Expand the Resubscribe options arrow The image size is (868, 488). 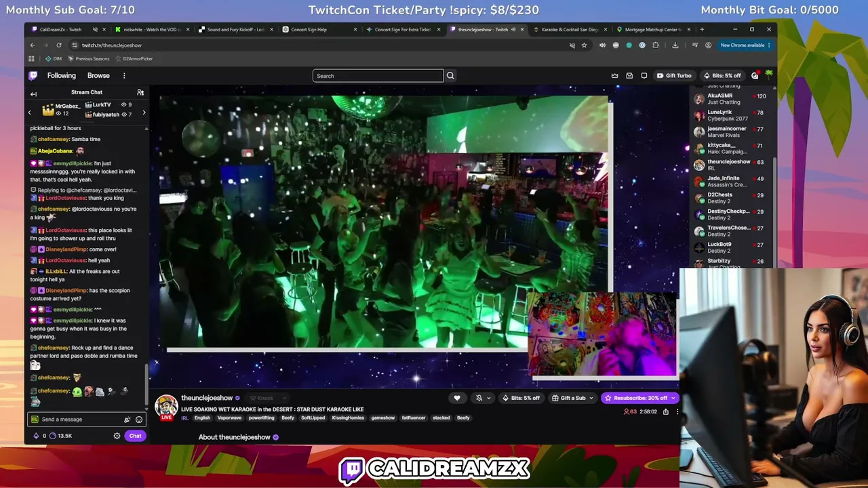click(x=673, y=398)
